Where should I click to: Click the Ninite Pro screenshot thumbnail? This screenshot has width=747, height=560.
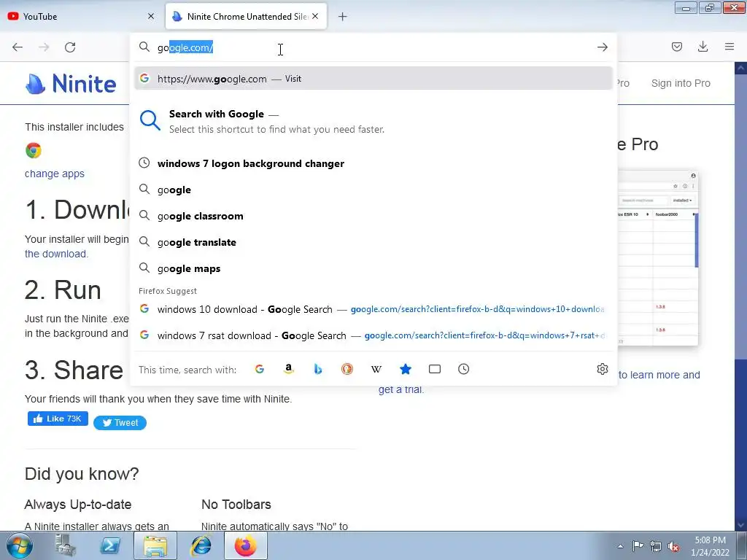657,257
